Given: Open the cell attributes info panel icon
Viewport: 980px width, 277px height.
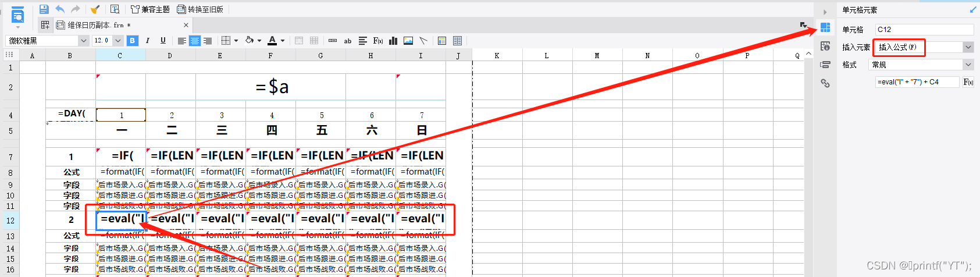Looking at the screenshot, I should (x=825, y=46).
